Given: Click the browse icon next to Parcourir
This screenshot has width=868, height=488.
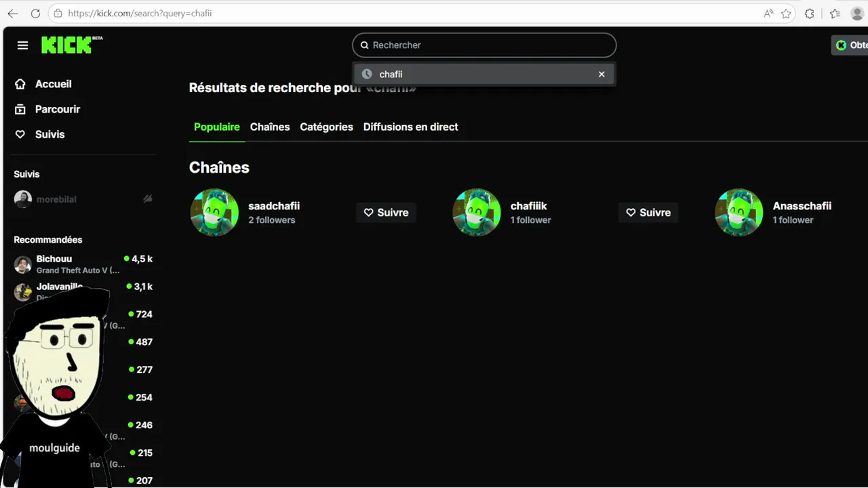Looking at the screenshot, I should (20, 109).
